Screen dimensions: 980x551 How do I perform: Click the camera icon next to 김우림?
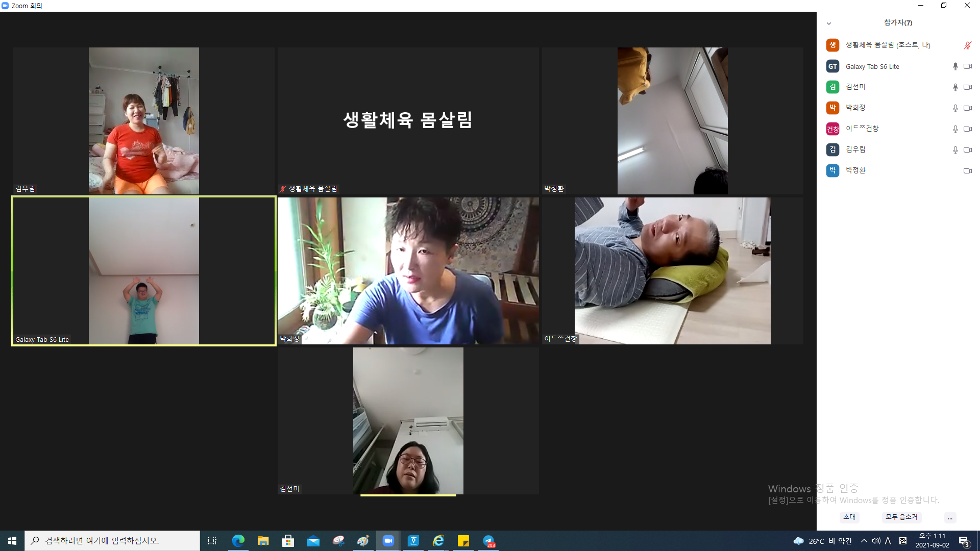click(x=967, y=150)
